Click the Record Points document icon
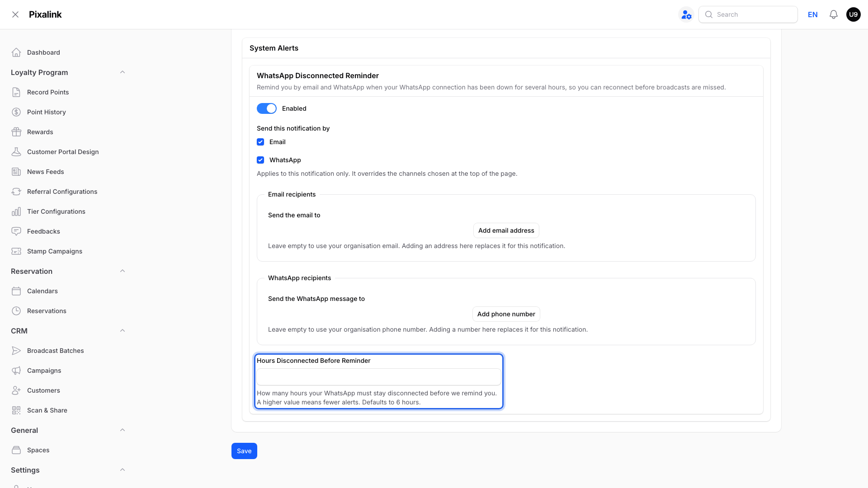The height and width of the screenshot is (488, 868). click(x=16, y=92)
